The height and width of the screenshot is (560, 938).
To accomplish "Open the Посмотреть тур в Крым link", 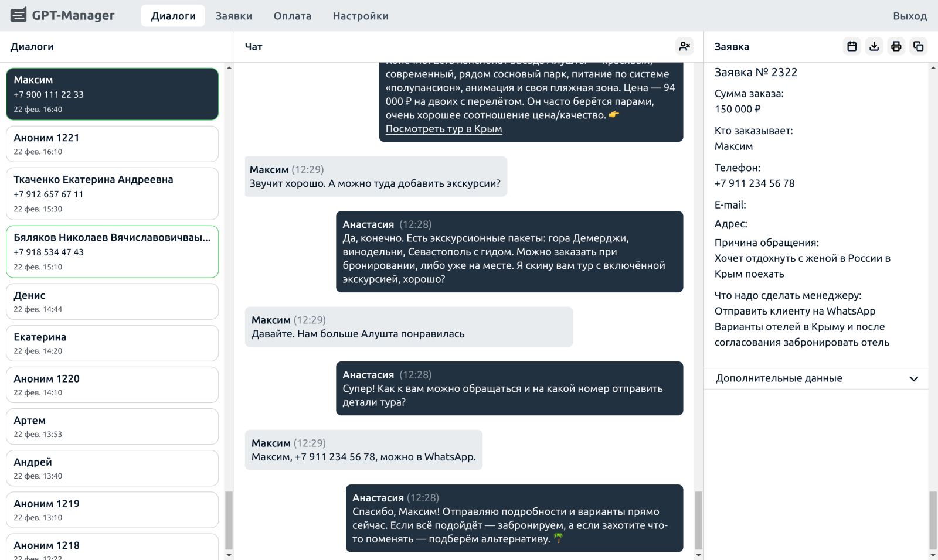I will [x=443, y=129].
